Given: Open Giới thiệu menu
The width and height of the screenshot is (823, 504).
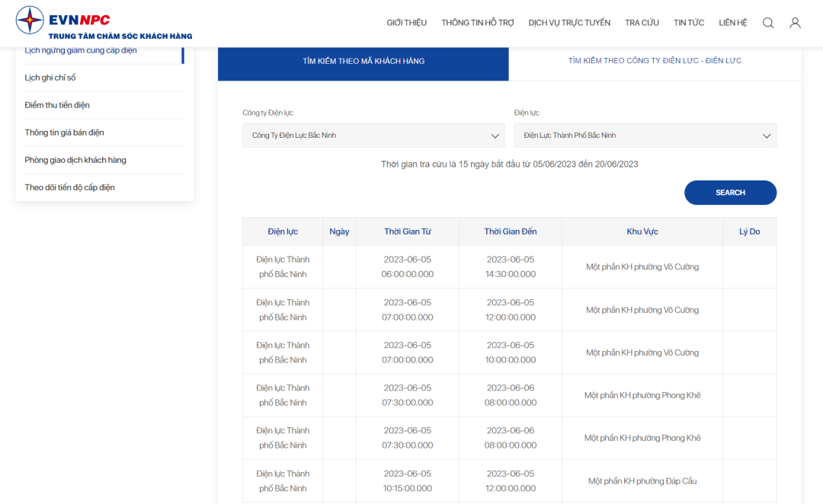Looking at the screenshot, I should pos(406,23).
